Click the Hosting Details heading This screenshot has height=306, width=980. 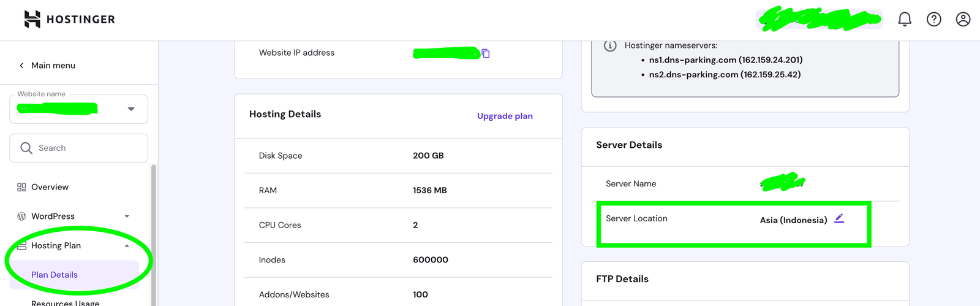click(285, 114)
